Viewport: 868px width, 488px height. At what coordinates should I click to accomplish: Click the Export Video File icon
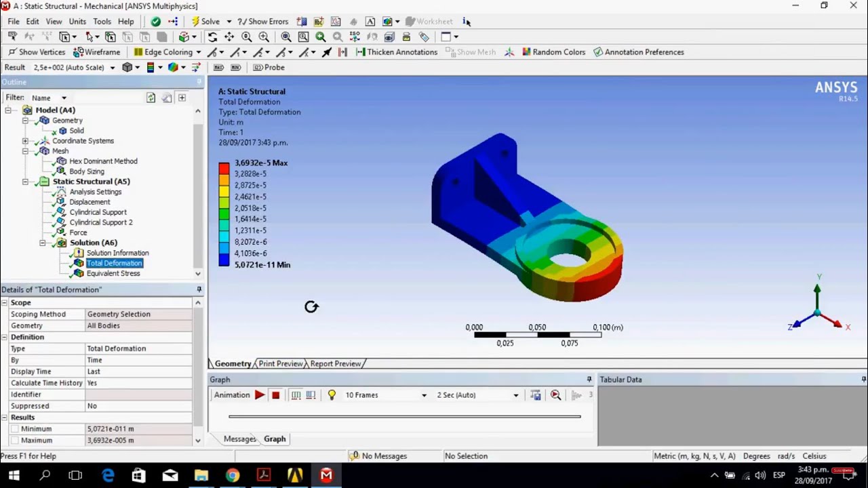pyautogui.click(x=536, y=395)
